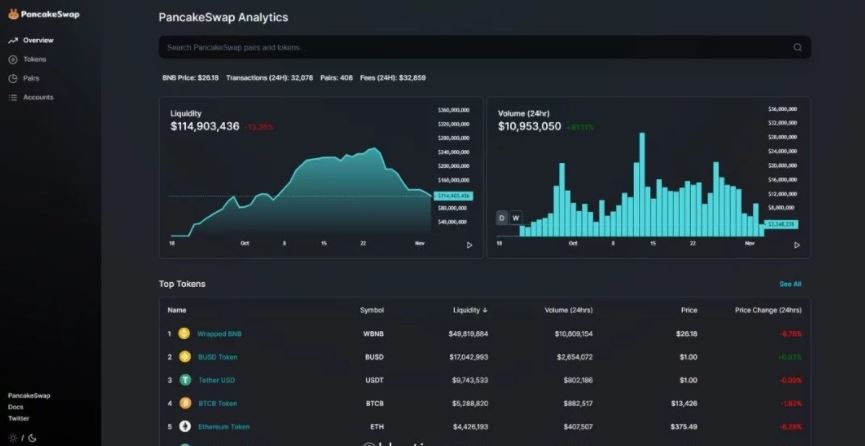Switch to dark mode with the moon icon
Viewport: 865px width, 446px height.
point(32,437)
